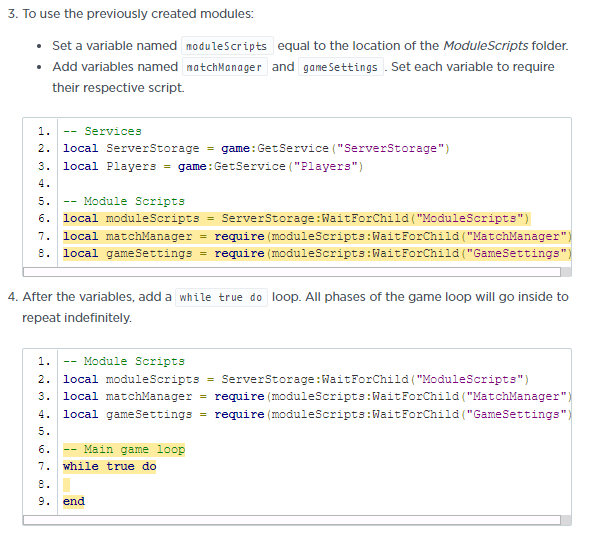The image size is (592, 535).
Task: Click the inline code 'while true do' in step 4 text
Action: (221, 298)
